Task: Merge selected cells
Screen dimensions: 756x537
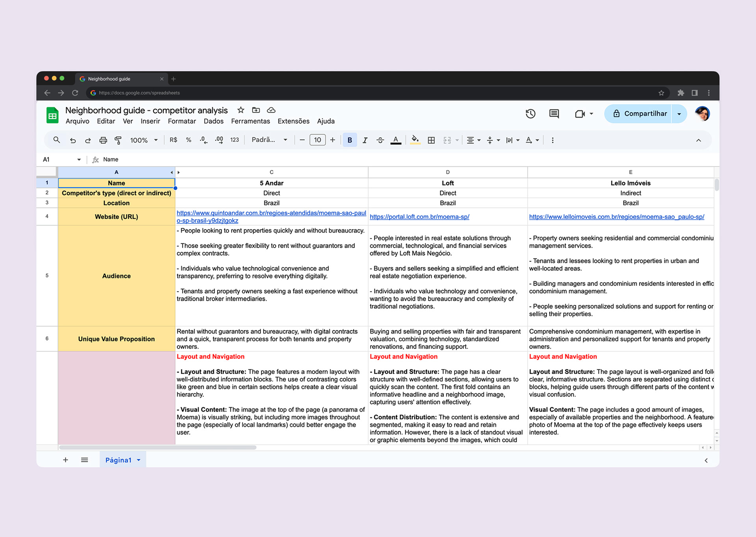Action: (x=447, y=140)
